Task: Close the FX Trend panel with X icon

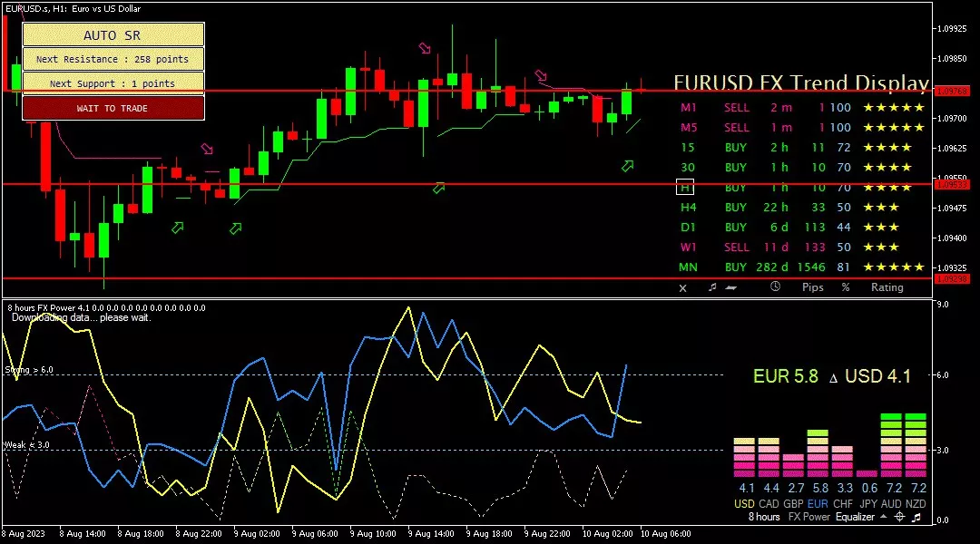Action: [x=682, y=288]
